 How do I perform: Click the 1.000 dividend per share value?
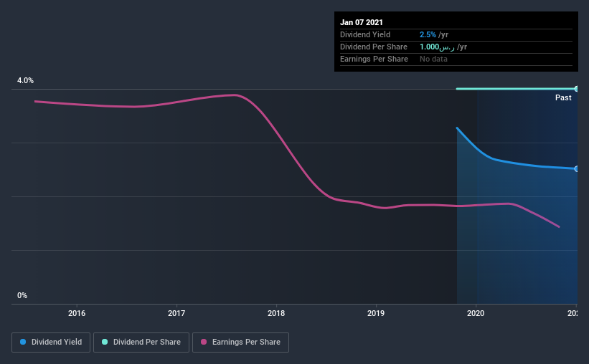(x=437, y=47)
